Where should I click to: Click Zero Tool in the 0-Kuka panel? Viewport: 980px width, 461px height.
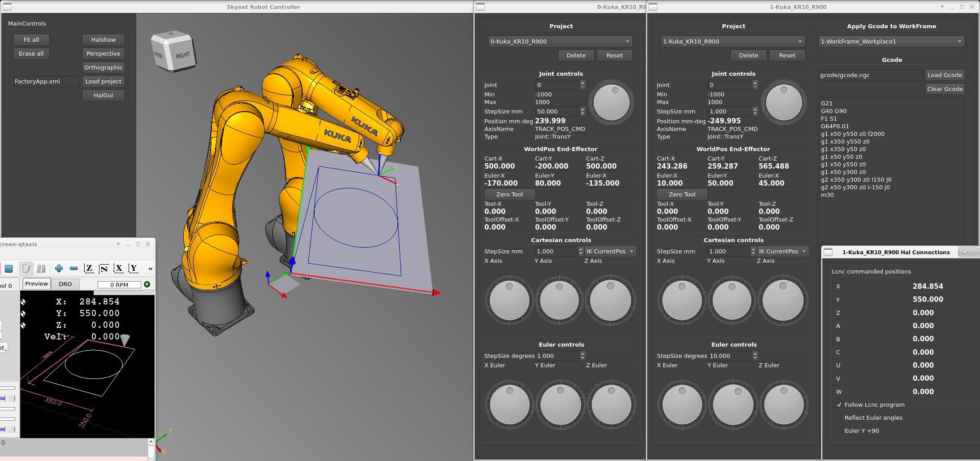click(x=509, y=194)
